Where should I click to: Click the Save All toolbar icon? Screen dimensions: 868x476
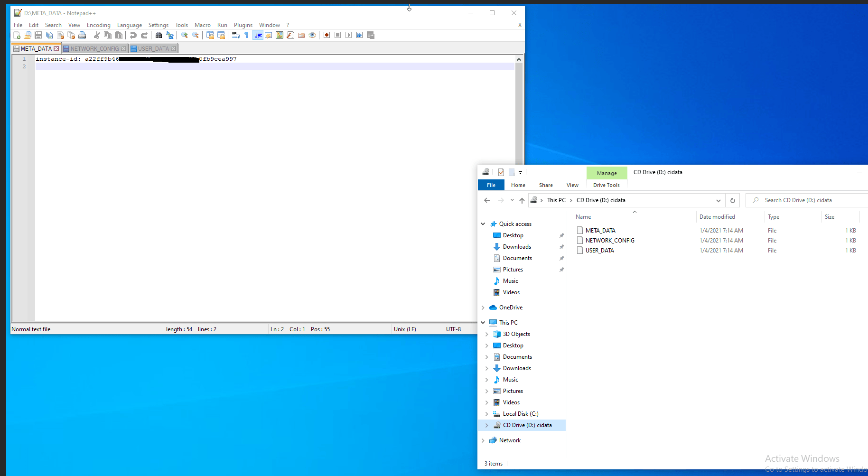click(49, 35)
